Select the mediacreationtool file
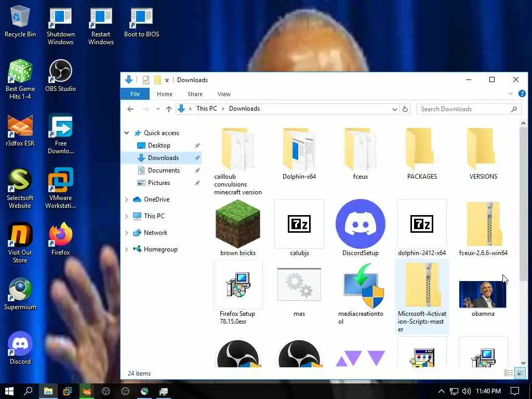Viewport: 532px width, 399px height. point(361,293)
